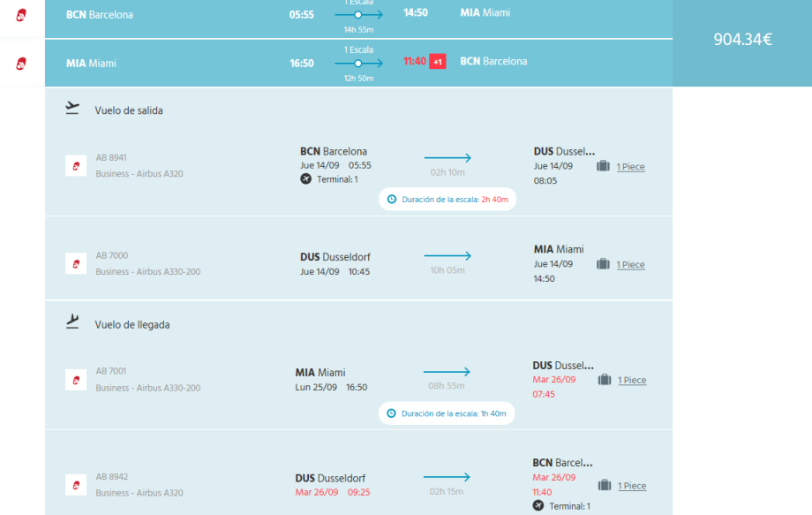Click the red +1 day indicator badge
Screen dimensions: 812x515
pyautogui.click(x=438, y=62)
